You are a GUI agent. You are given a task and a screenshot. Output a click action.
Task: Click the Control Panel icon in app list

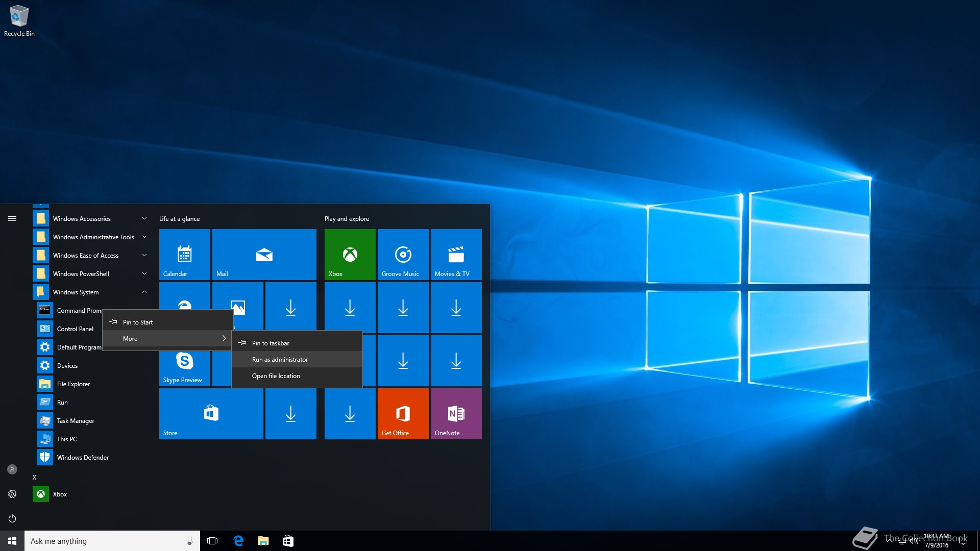(45, 329)
